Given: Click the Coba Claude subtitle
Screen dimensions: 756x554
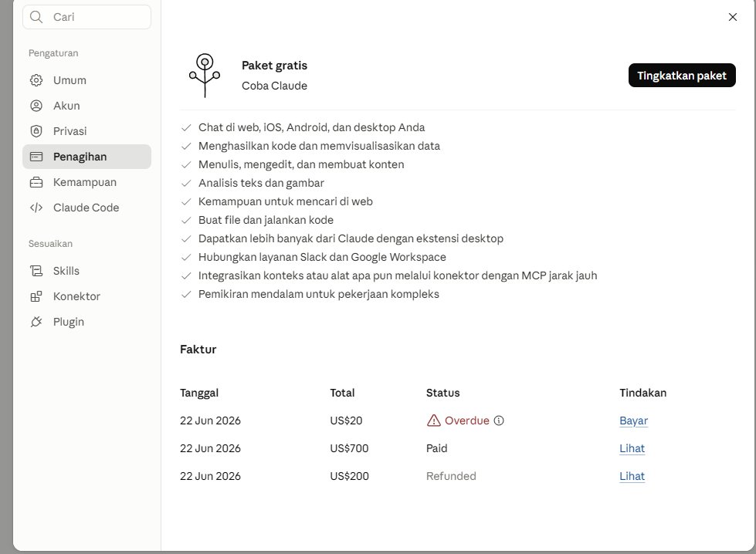Looking at the screenshot, I should tap(274, 86).
